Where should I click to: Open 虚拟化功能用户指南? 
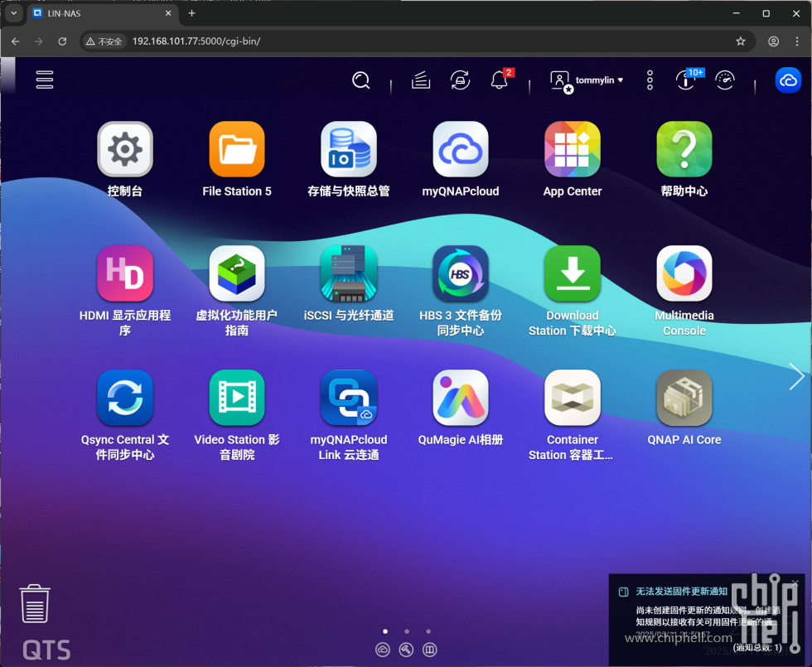pos(237,273)
